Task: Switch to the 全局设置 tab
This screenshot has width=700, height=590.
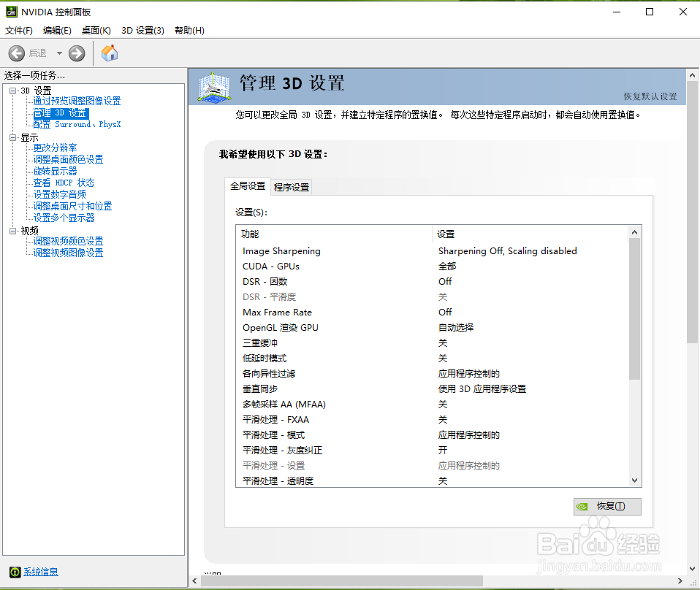Action: coord(248,186)
